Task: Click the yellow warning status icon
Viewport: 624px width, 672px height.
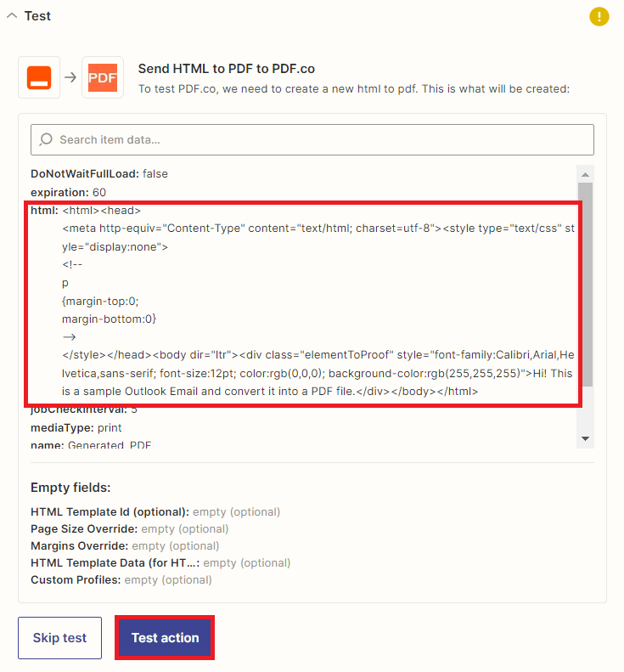Action: tap(599, 16)
